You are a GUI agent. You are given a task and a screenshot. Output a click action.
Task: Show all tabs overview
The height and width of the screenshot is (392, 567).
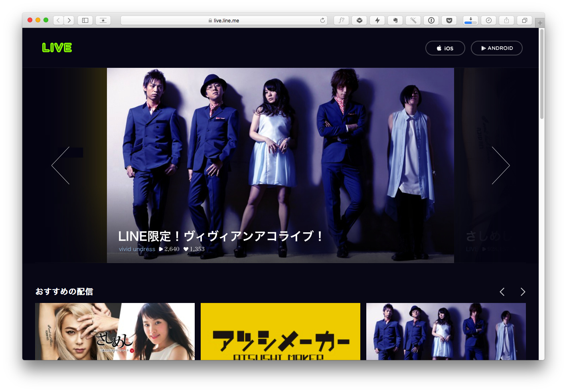(x=524, y=20)
